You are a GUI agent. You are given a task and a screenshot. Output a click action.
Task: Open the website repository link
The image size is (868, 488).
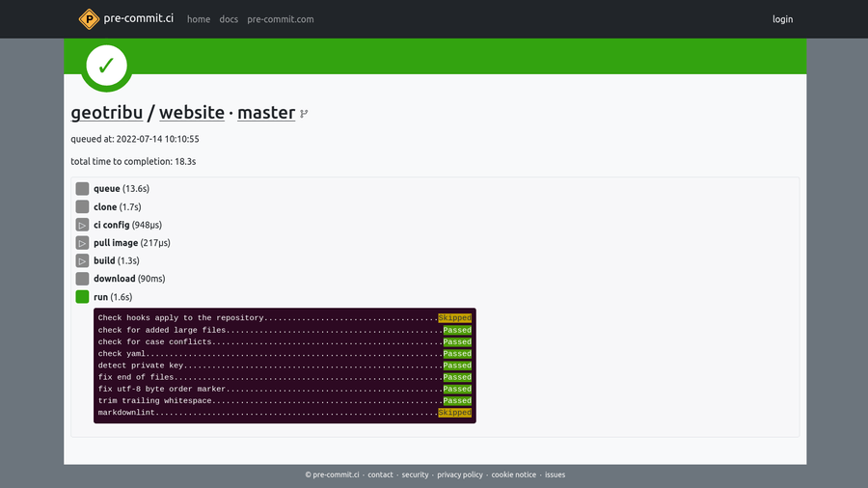pos(191,113)
